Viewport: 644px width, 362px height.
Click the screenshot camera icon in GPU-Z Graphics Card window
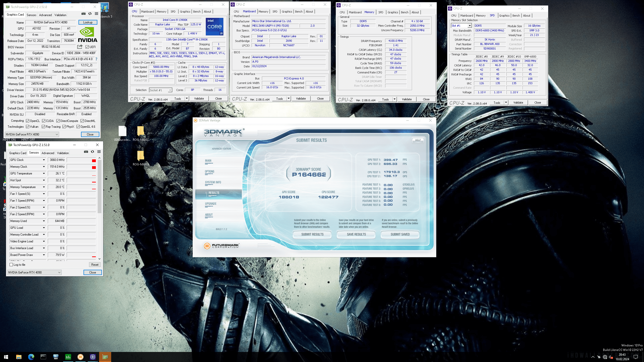click(x=84, y=14)
